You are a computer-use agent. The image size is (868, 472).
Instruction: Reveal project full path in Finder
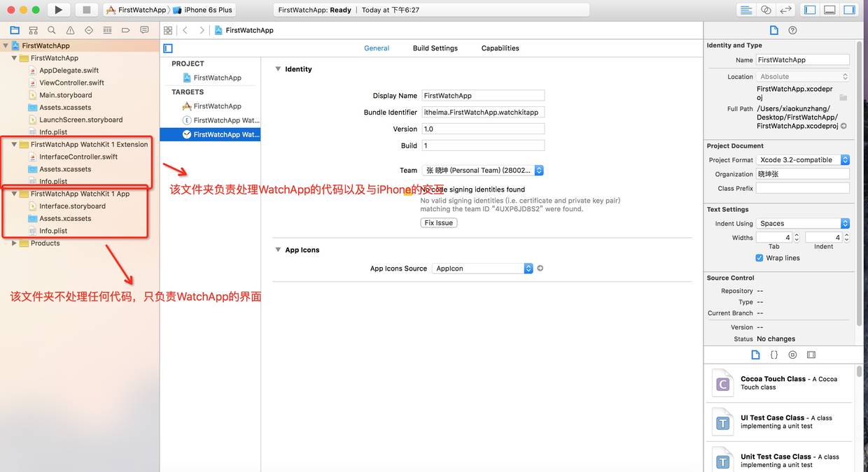843,126
